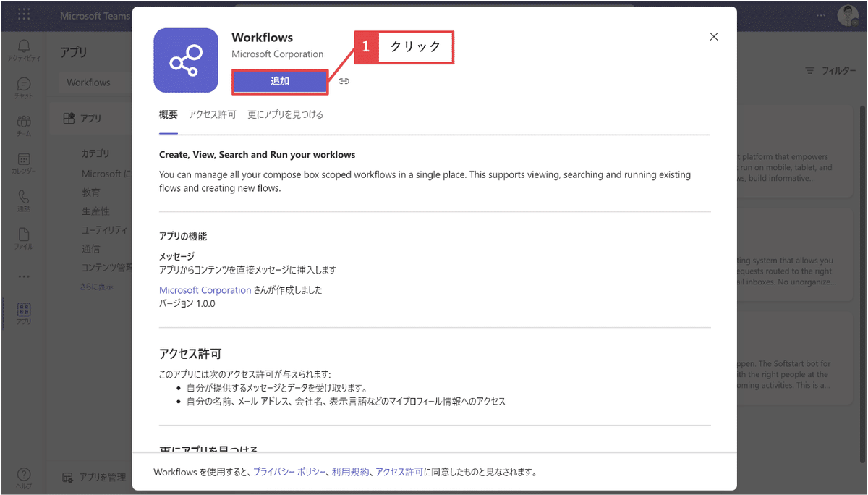This screenshot has height=495, width=868.
Task: Open the 更にアプリを見つける tab
Action: click(285, 114)
